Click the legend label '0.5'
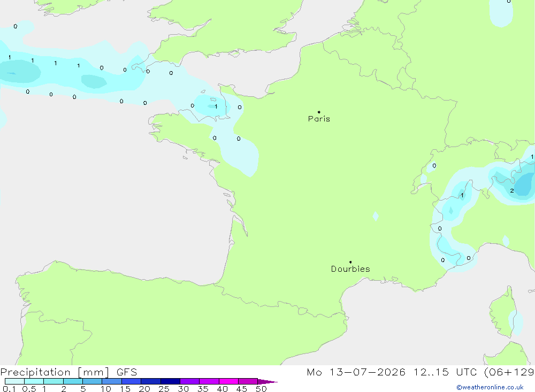 [29, 389]
